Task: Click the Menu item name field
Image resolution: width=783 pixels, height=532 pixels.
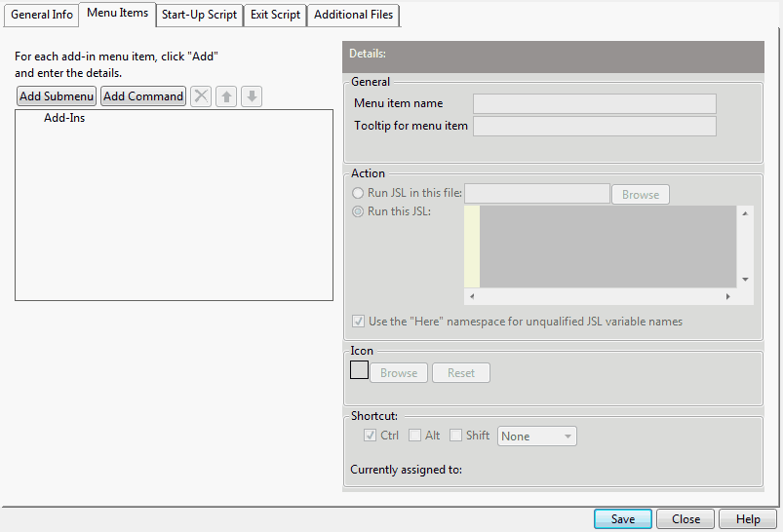Action: tap(594, 103)
